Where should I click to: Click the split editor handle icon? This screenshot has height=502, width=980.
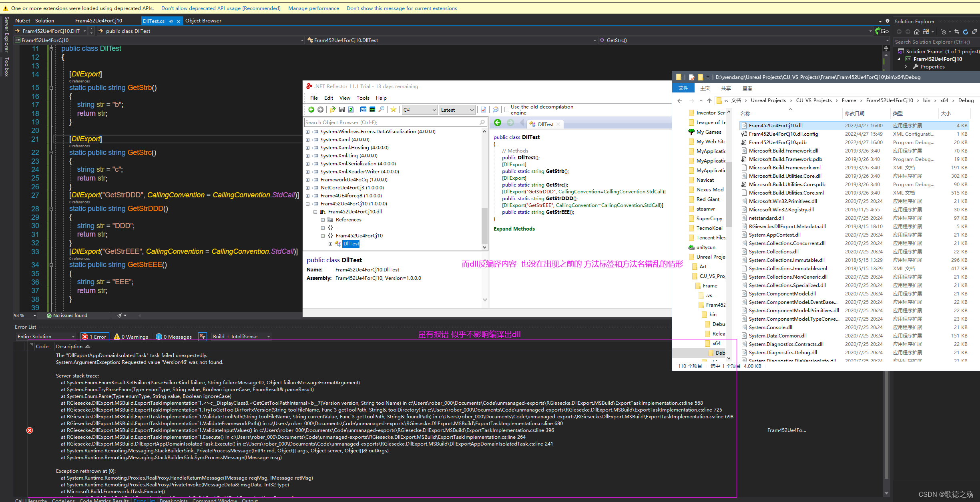point(886,48)
